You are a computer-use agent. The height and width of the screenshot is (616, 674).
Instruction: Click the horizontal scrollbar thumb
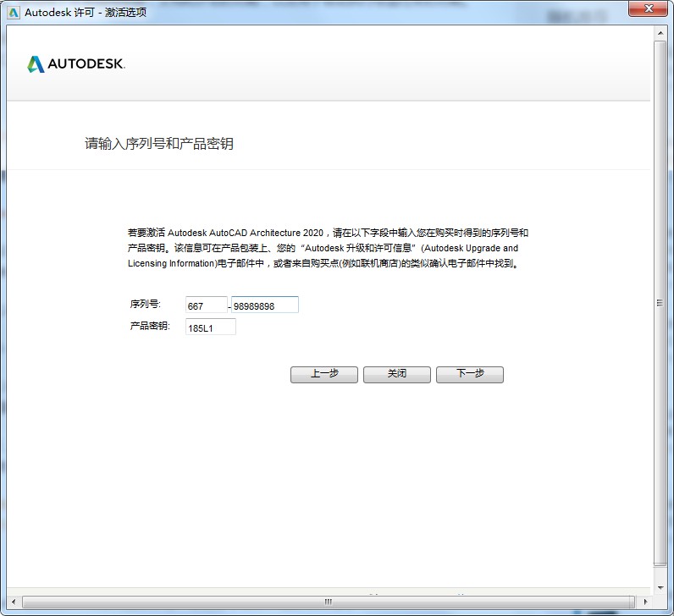click(x=329, y=602)
